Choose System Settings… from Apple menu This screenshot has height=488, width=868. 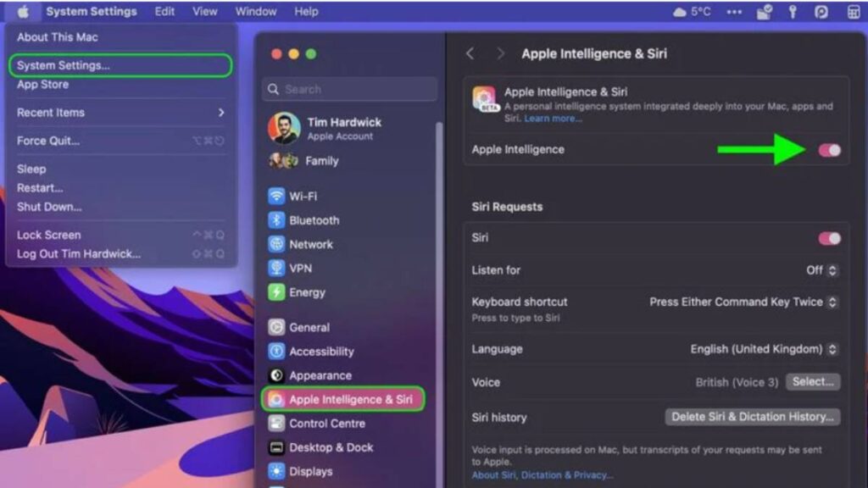120,65
